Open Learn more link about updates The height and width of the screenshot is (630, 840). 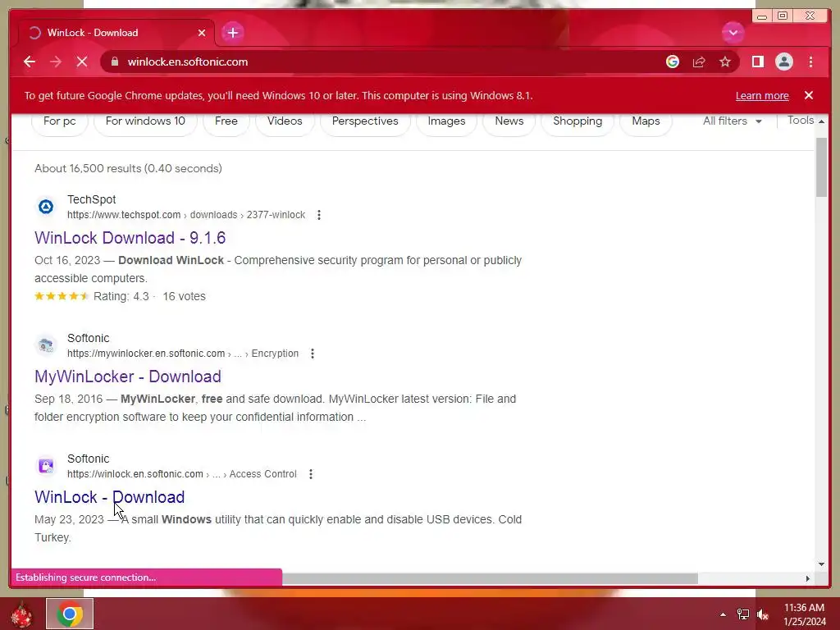click(x=762, y=96)
